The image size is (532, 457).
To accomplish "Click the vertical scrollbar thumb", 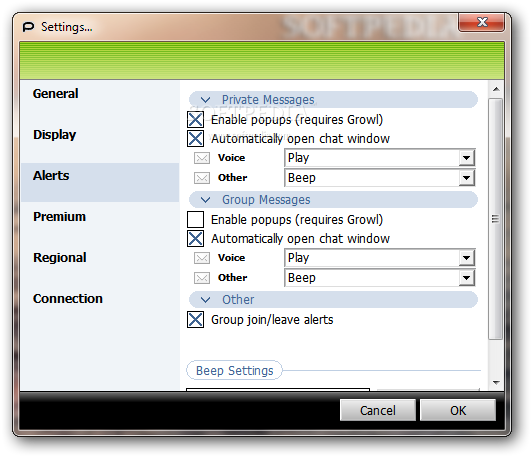I will [495, 219].
